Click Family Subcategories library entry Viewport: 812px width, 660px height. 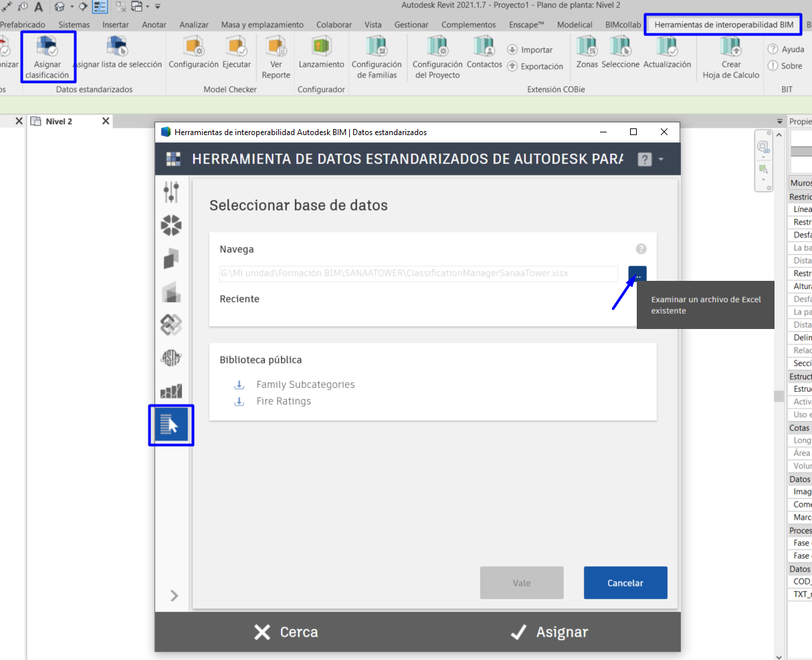306,384
